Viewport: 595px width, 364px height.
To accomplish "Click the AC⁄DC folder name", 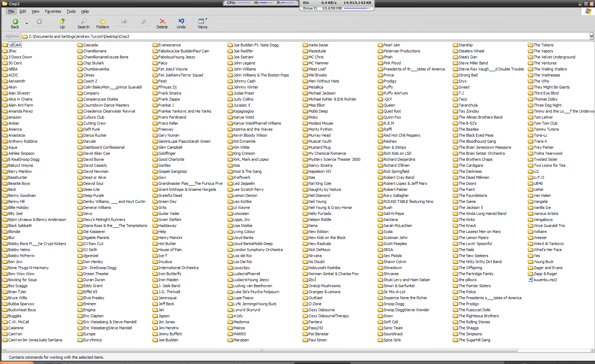I will pos(13,75).
